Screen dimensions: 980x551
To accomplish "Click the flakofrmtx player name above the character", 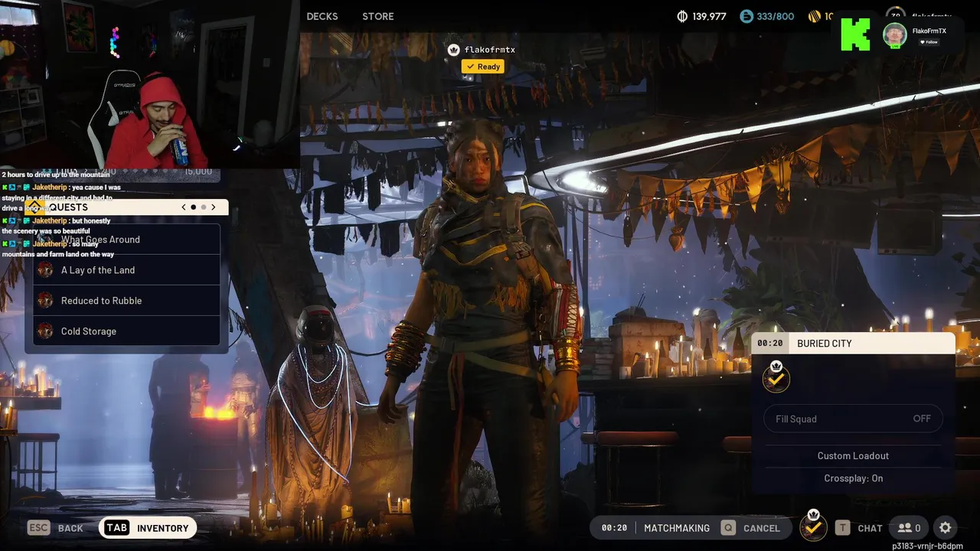I will pos(490,50).
